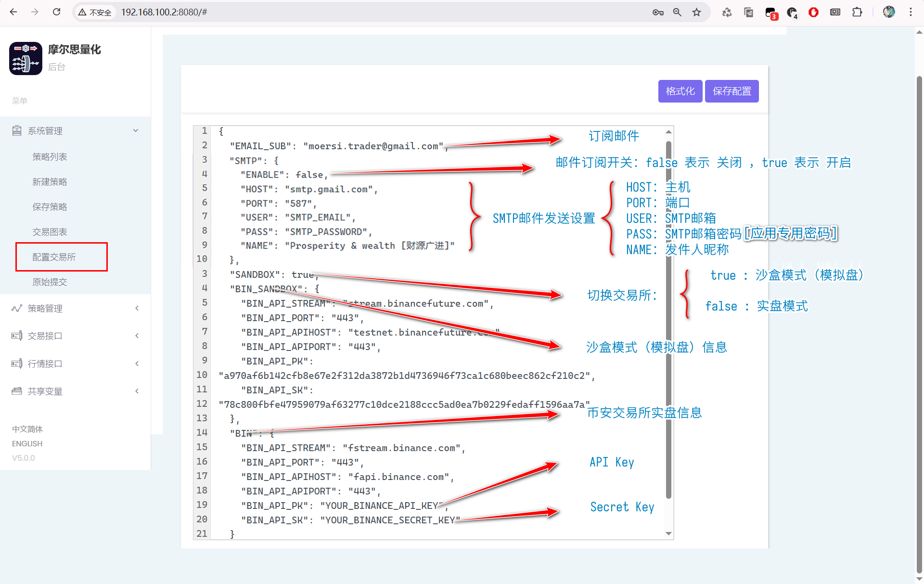Click the not-secure warning icon

83,12
